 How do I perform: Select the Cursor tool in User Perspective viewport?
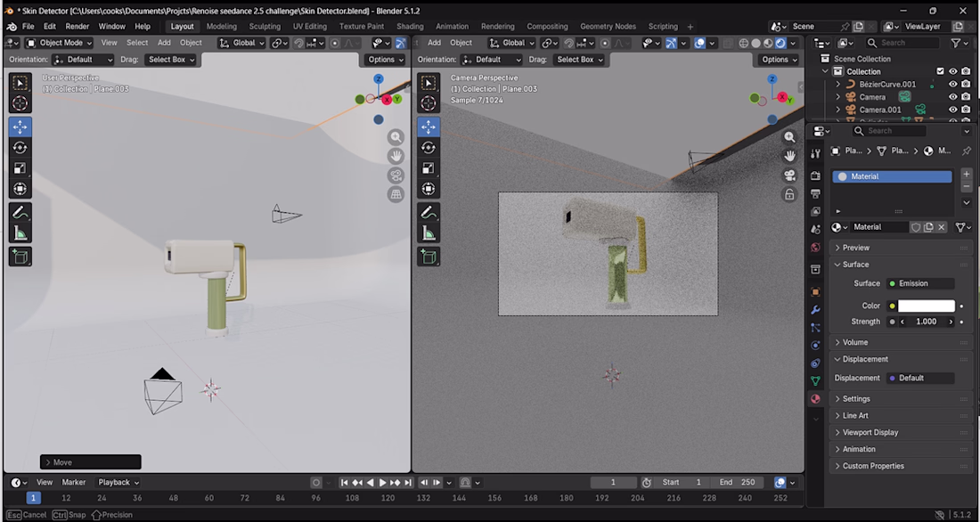[x=20, y=103]
